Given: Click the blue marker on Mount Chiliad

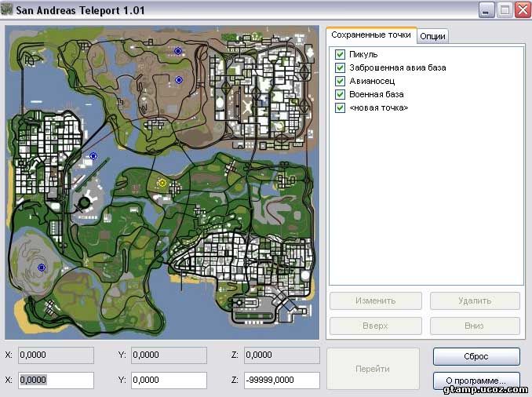Looking at the screenshot, I should [42, 268].
